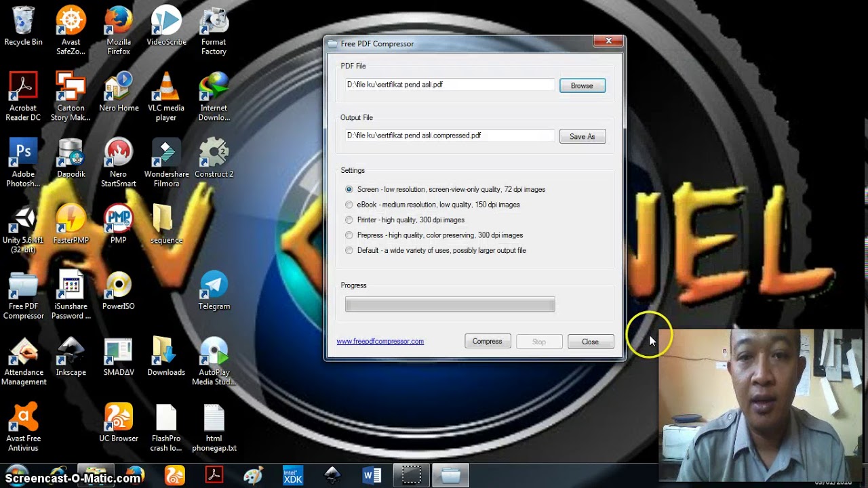Screen dimensions: 868x488
Task: Open Paint from the taskbar
Action: coord(253,476)
